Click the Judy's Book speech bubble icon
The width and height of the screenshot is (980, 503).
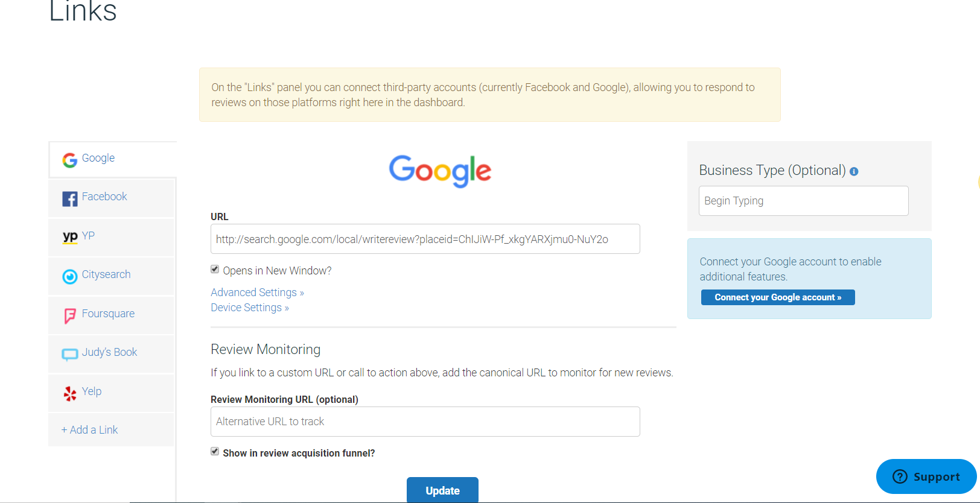click(x=70, y=354)
